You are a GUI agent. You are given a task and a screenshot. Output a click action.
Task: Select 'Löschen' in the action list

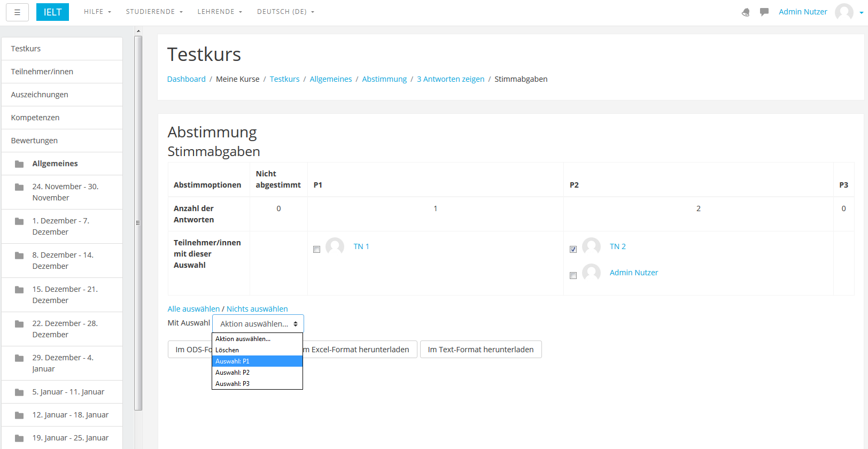click(x=257, y=350)
